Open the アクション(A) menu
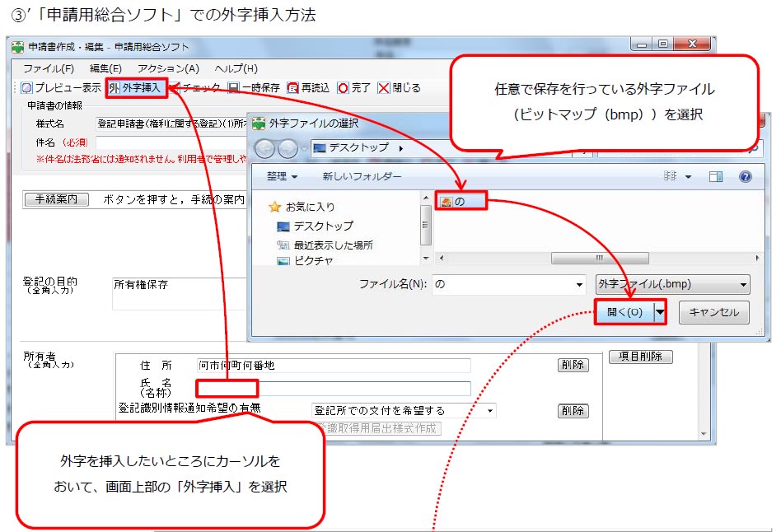The image size is (781, 532). 168,68
